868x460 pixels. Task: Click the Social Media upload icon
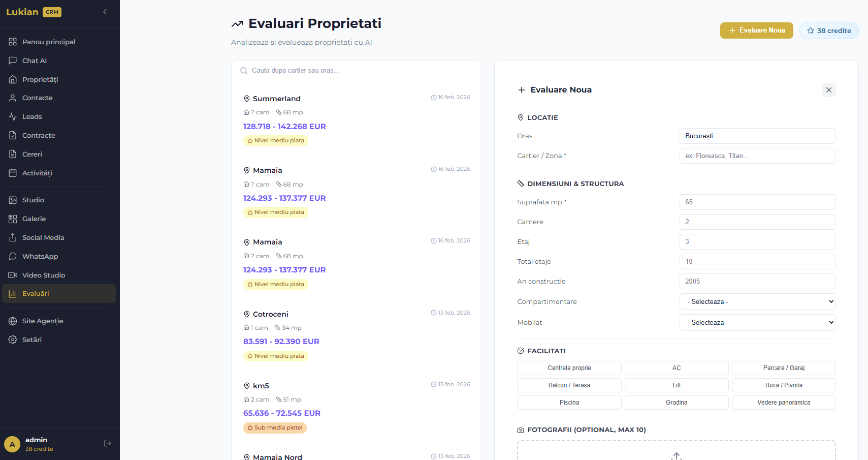click(13, 237)
